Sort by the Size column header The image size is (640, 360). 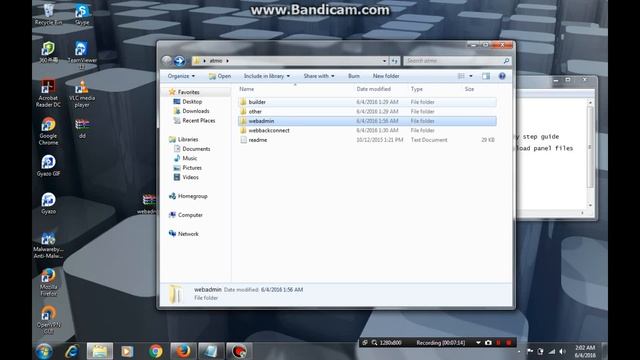(x=469, y=89)
